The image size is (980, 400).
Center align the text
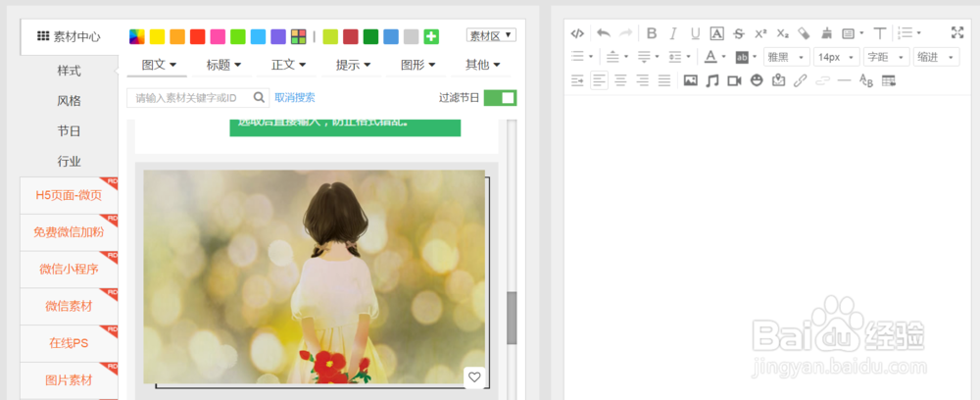click(620, 80)
